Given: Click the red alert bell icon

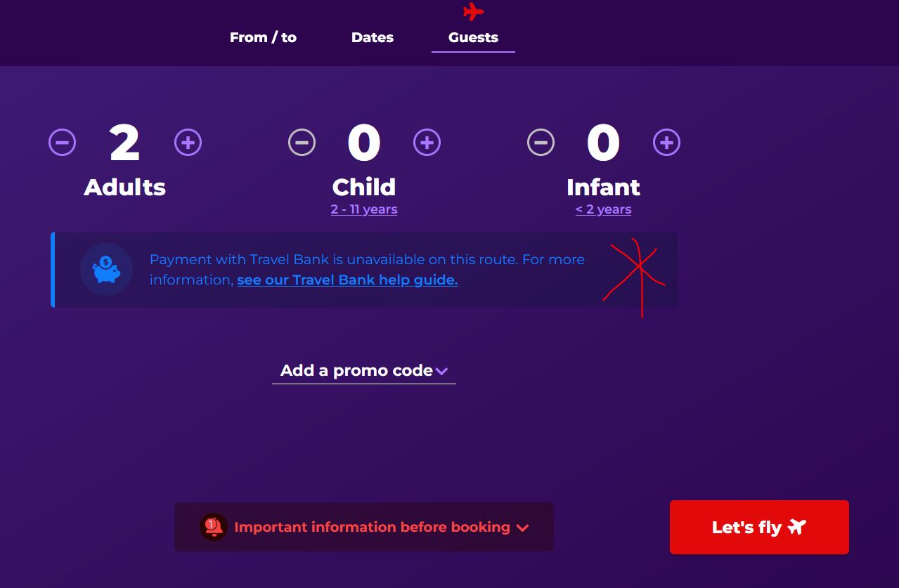Looking at the screenshot, I should 213,527.
